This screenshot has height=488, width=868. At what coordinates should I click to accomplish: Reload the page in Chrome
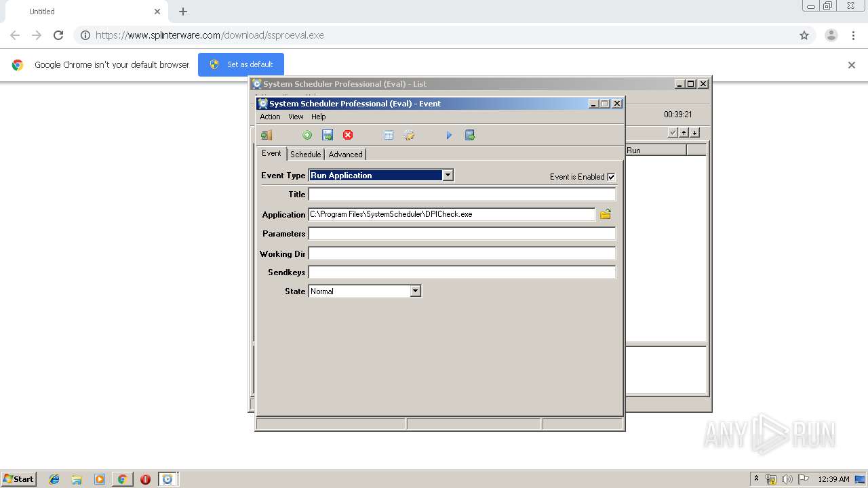(x=58, y=35)
